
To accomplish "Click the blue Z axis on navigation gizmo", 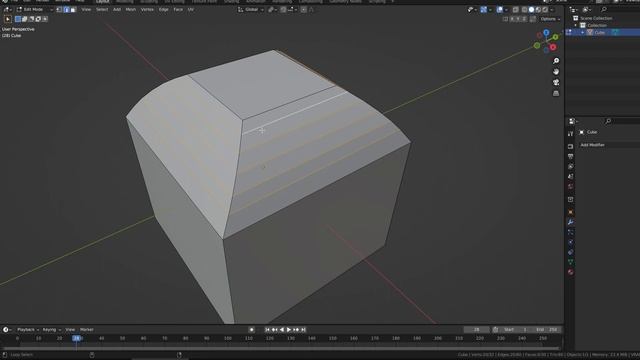I will tap(546, 33).
